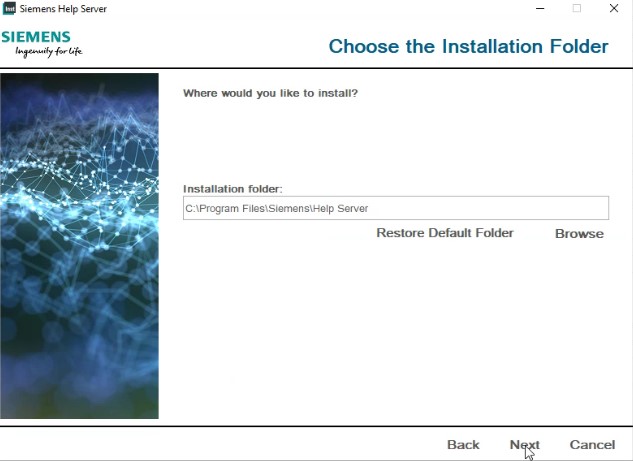Screen dimensions: 633x461
Task: Click the Siemens logo in header
Action: [42, 44]
